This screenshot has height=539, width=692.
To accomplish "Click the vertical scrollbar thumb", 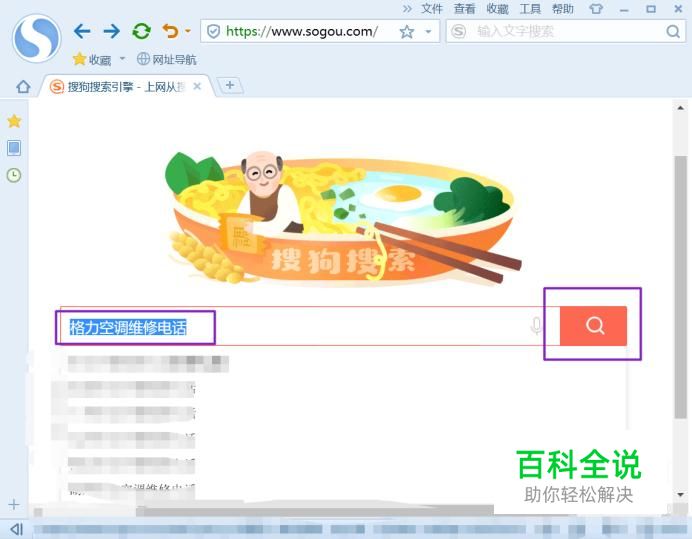I will (x=681, y=287).
